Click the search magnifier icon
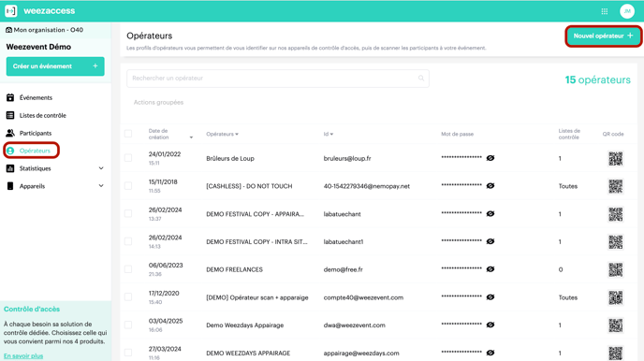Screen dimensions: 644x361 coord(421,78)
